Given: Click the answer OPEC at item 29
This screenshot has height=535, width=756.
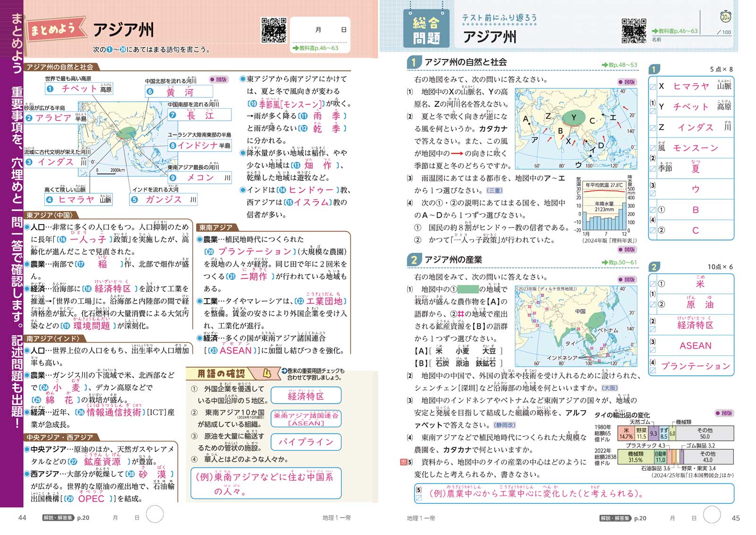Looking at the screenshot, I should click(91, 498).
